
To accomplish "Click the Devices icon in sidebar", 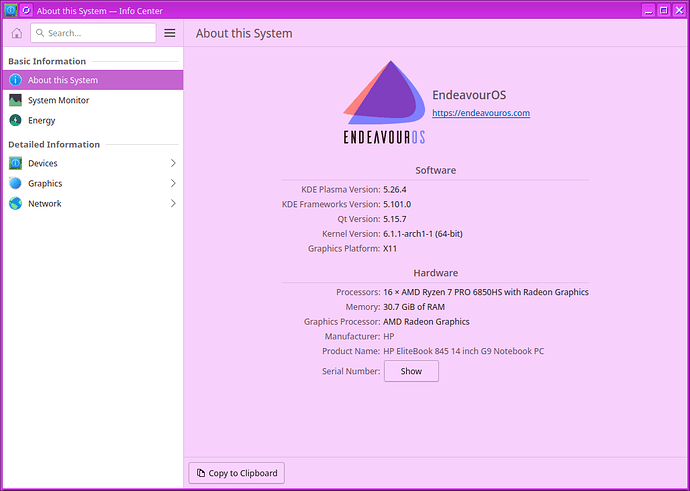I will pyautogui.click(x=15, y=163).
